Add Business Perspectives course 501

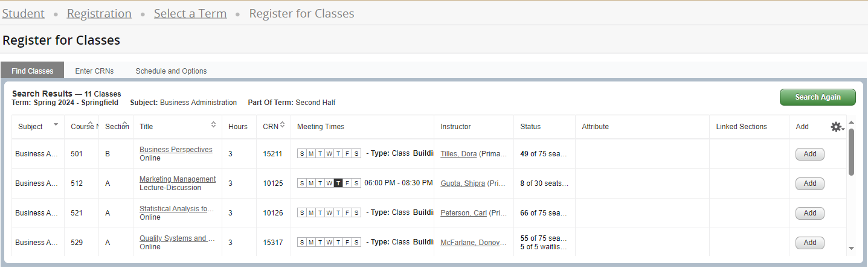pos(809,154)
